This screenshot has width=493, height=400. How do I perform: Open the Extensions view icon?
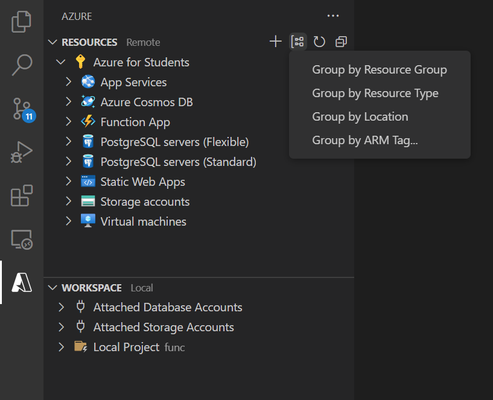coord(22,196)
